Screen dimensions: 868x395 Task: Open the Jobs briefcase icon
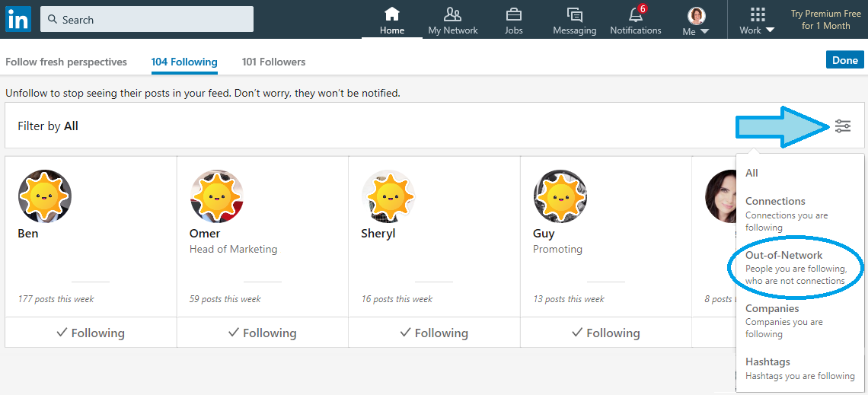tap(514, 14)
